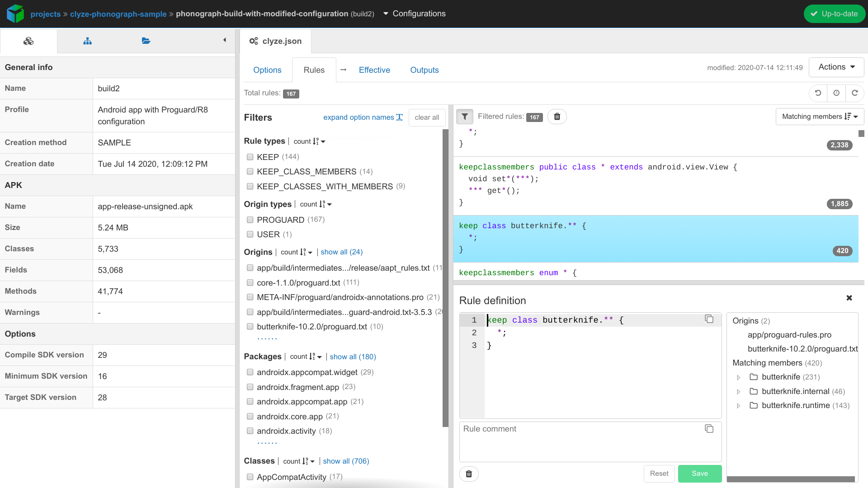Screen dimensions: 868x488
Task: Click the arrow icon between Rules and Effective
Action: [343, 70]
